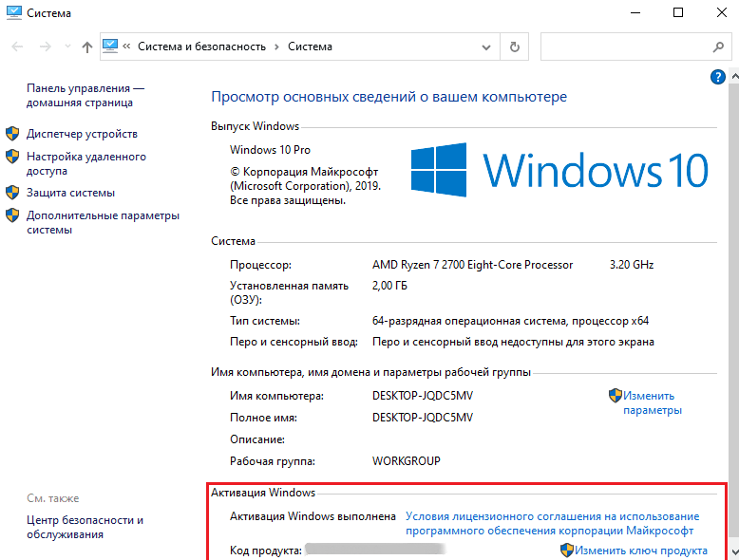Open 'Дополнительные параметры системы'
739x560 pixels.
point(103,223)
